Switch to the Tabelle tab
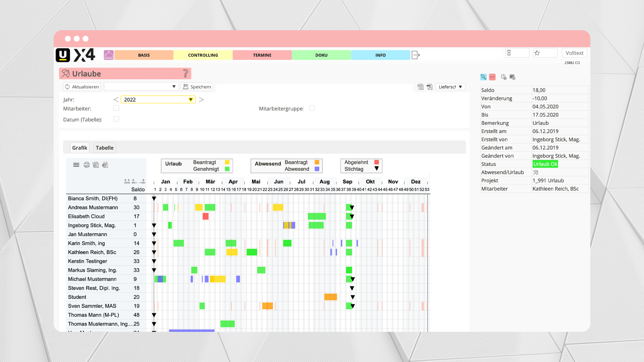 104,148
